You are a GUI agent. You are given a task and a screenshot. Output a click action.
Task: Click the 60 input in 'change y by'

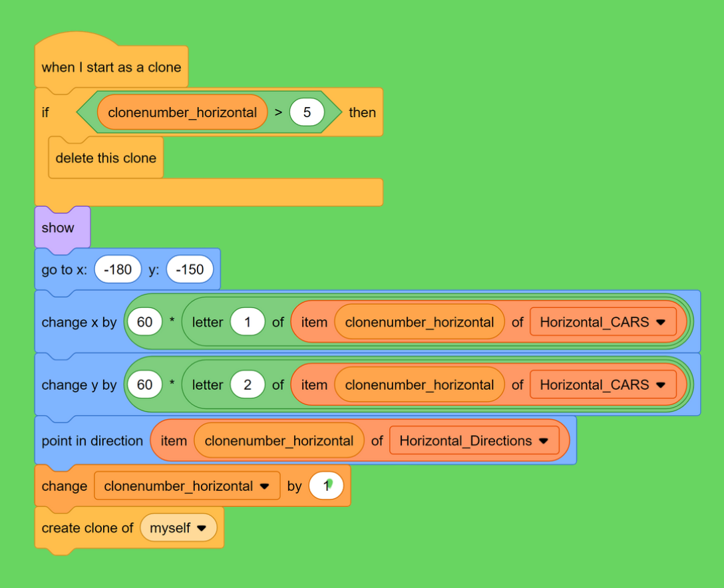144,385
